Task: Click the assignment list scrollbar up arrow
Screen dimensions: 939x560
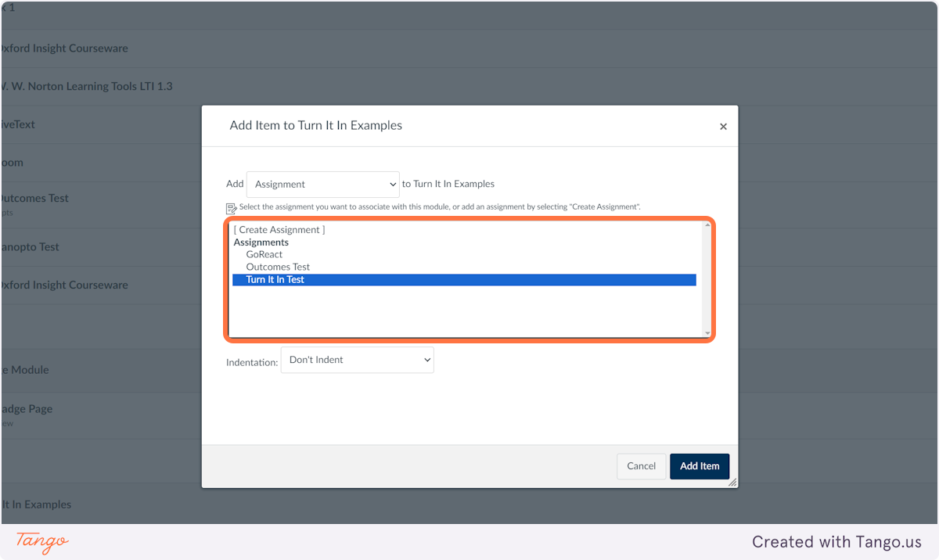Action: coord(707,226)
